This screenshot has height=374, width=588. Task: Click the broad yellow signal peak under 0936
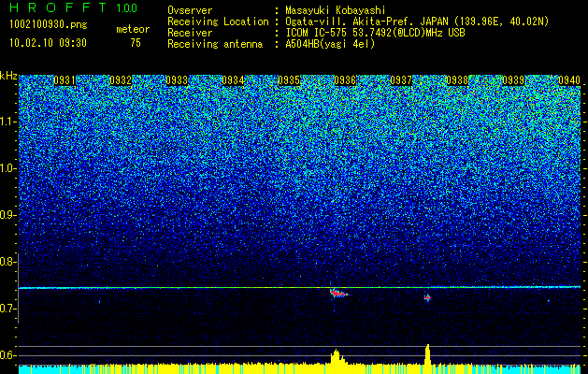tap(337, 357)
